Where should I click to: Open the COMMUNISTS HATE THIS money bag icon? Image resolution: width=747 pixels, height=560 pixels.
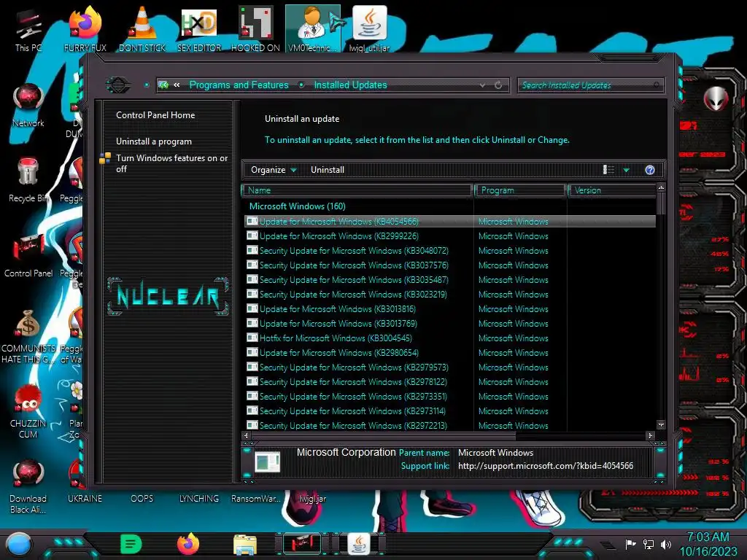pyautogui.click(x=28, y=336)
